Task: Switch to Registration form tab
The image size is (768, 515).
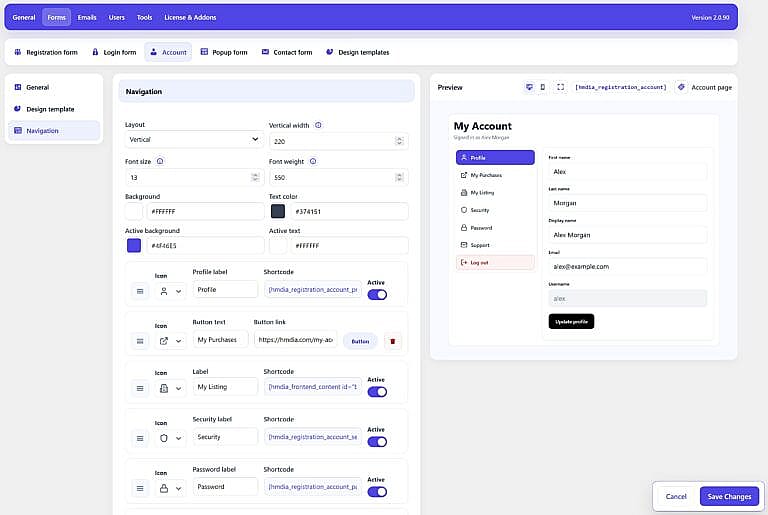Action: pyautogui.click(x=46, y=52)
